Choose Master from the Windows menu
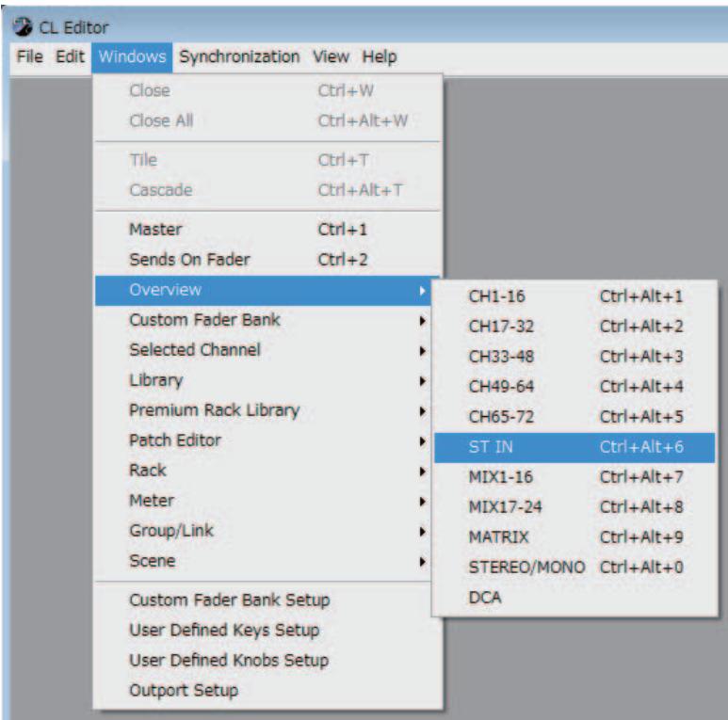Screen dimensions: 728x720 tap(267, 229)
